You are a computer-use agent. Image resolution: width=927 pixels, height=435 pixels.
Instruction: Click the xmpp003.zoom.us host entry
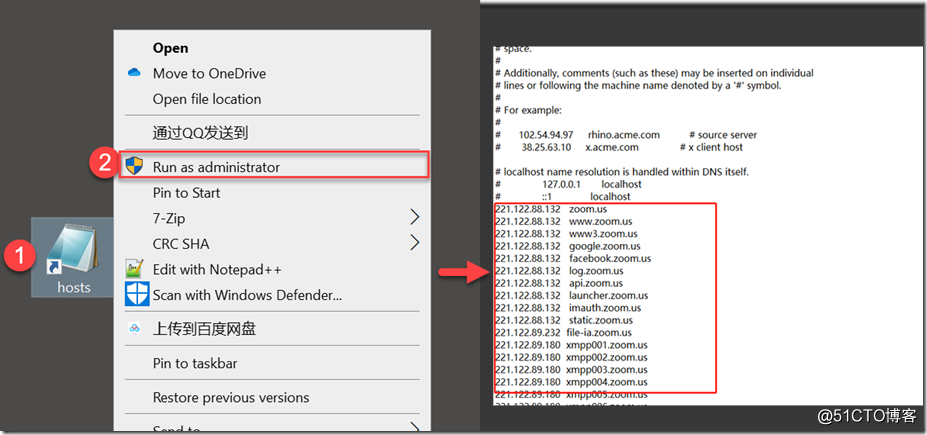(571, 369)
